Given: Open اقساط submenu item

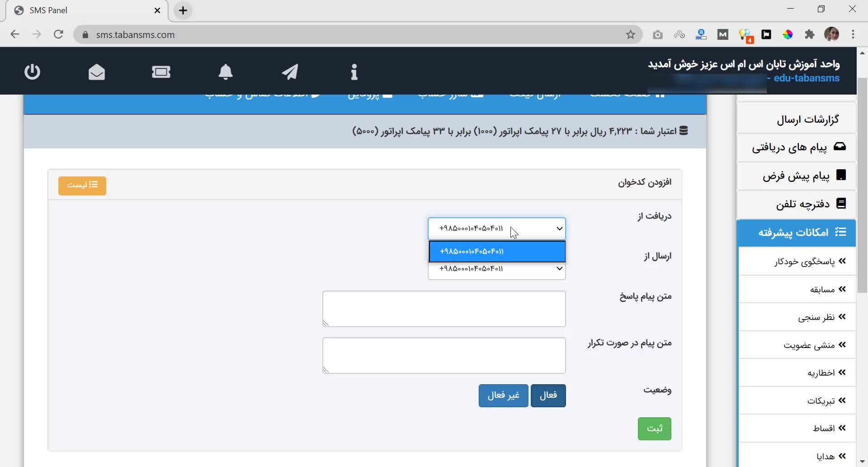Looking at the screenshot, I should pyautogui.click(x=797, y=429).
